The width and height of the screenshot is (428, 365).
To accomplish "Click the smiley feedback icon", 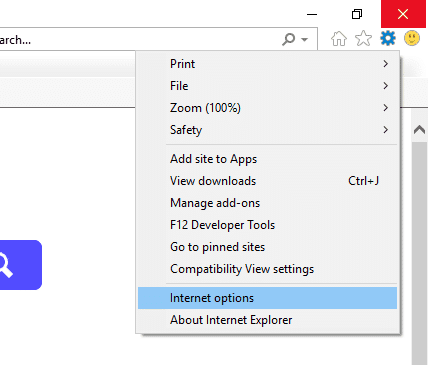I will pos(412,38).
